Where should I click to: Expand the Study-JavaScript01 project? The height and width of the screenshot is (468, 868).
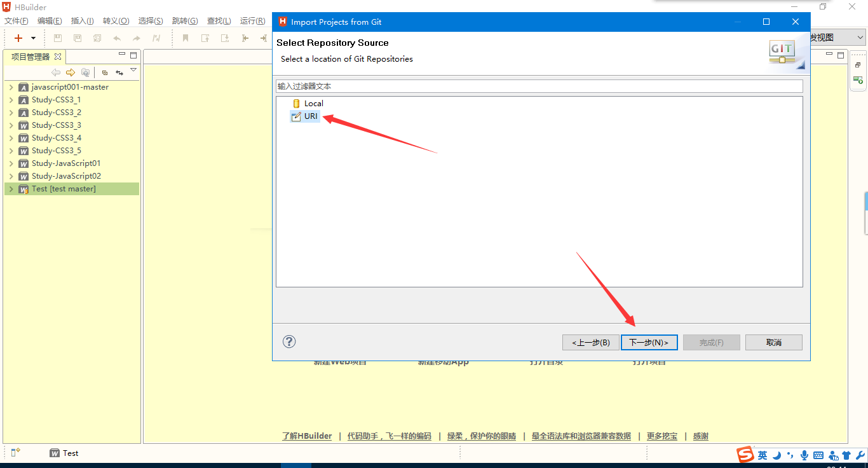[11, 163]
